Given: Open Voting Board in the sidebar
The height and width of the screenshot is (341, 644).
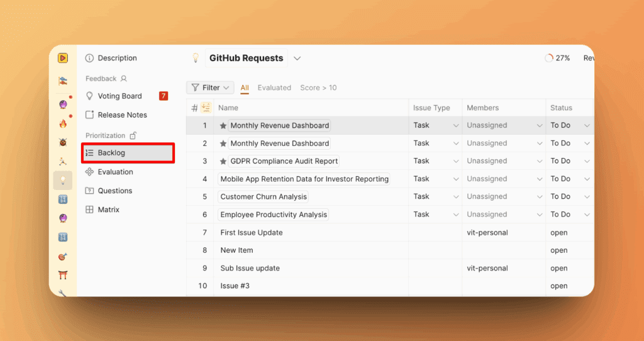Looking at the screenshot, I should tap(119, 96).
